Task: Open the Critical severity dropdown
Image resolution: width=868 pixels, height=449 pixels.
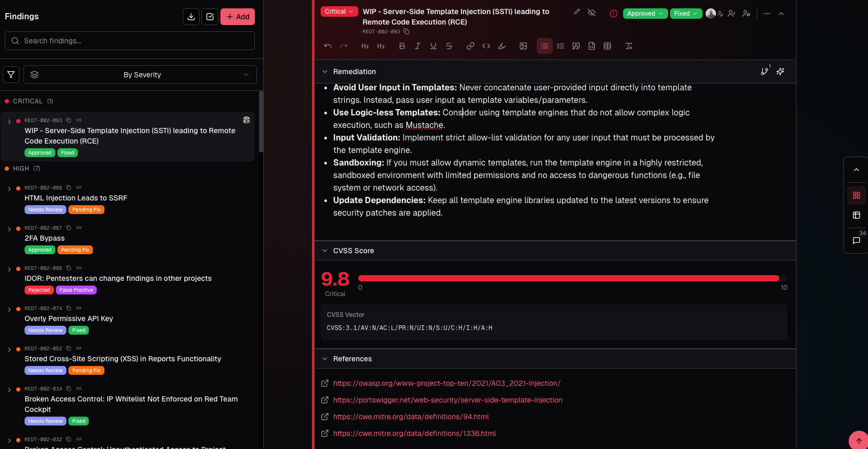Action: [338, 11]
